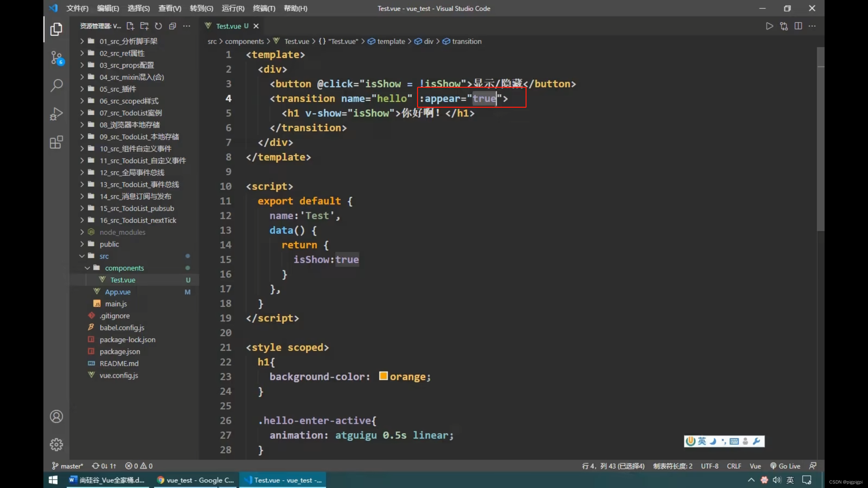Open the Windows notification center

point(807,480)
